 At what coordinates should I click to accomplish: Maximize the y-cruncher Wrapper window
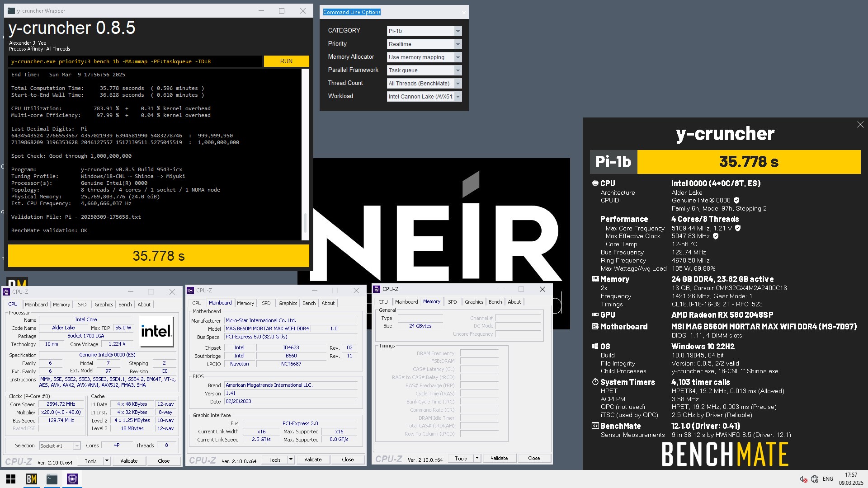(x=282, y=11)
